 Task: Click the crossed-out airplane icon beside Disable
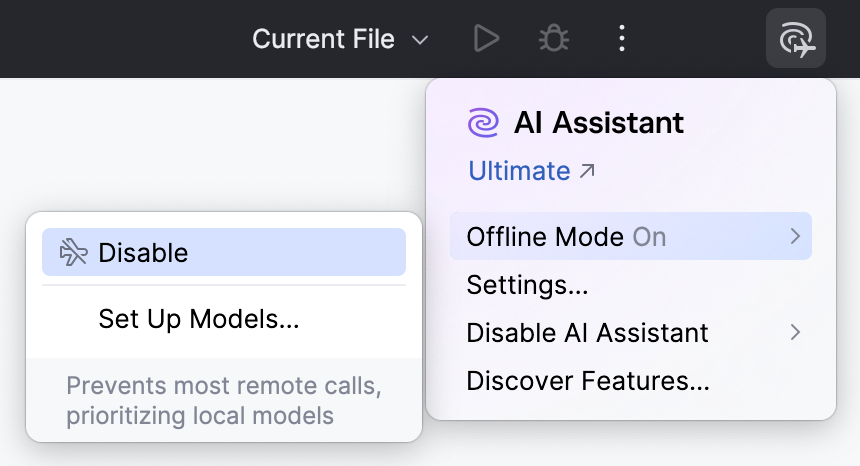pos(74,253)
